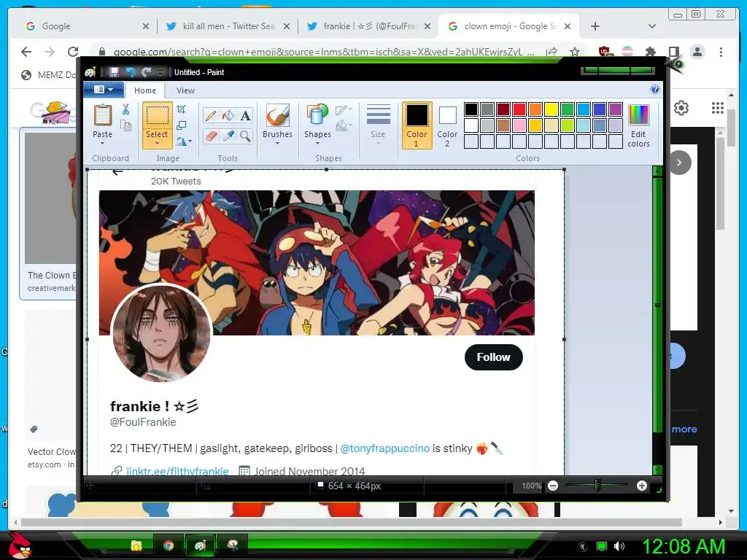Viewport: 747px width, 560px height.
Task: Open the Rotate or flip dropdown
Action: click(184, 141)
